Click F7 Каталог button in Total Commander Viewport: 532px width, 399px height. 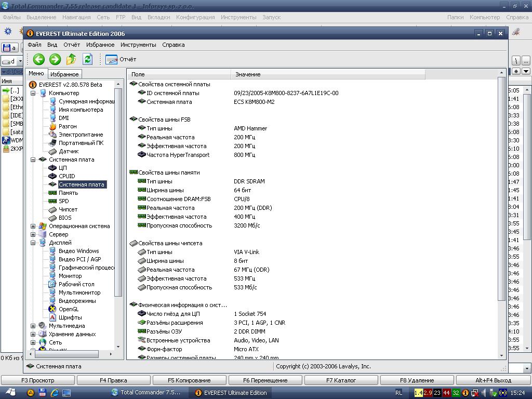[x=341, y=380]
